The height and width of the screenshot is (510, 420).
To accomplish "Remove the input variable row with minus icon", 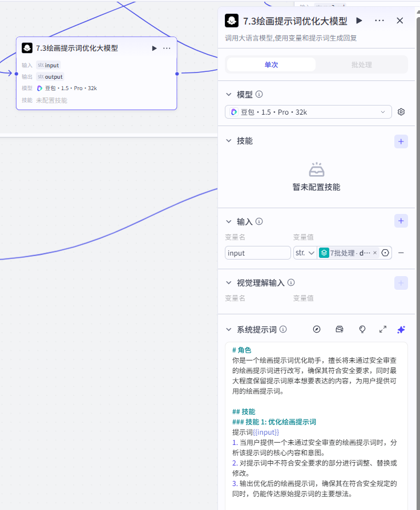I will pyautogui.click(x=401, y=253).
